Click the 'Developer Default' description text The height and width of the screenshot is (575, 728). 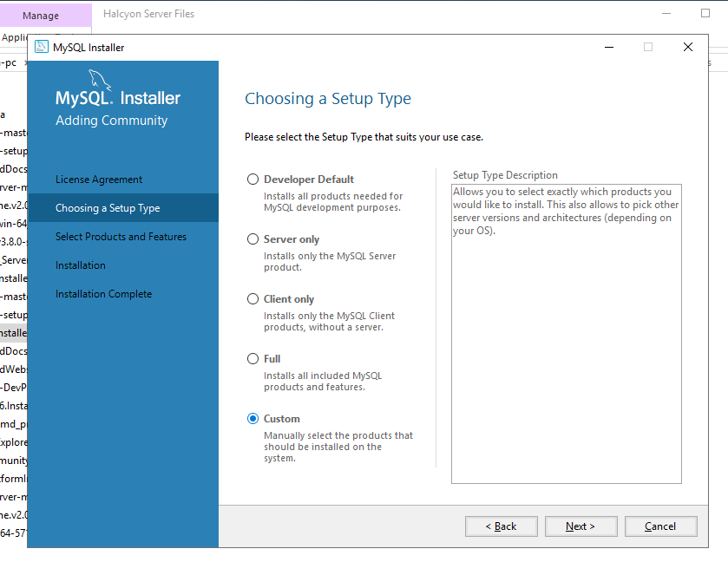point(333,202)
